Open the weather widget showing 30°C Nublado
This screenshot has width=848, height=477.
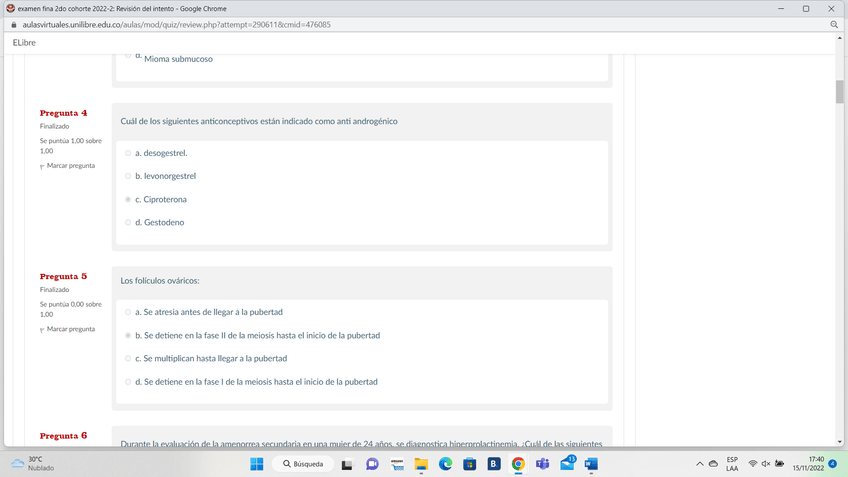click(x=32, y=463)
